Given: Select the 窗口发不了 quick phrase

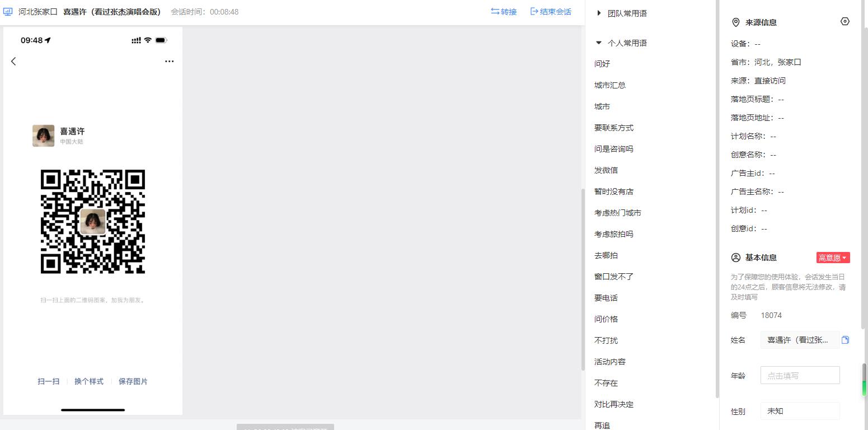Looking at the screenshot, I should [614, 277].
